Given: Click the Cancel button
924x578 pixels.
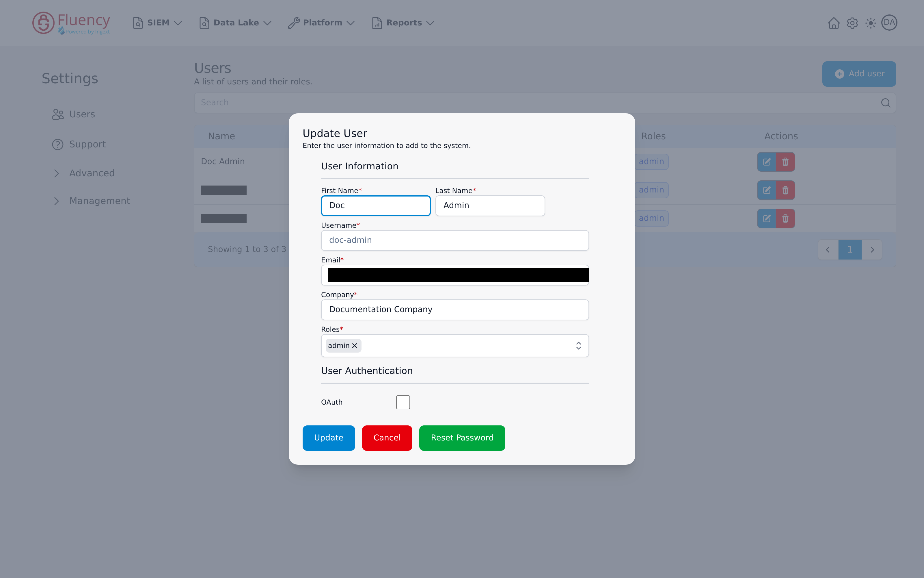Looking at the screenshot, I should (x=387, y=438).
